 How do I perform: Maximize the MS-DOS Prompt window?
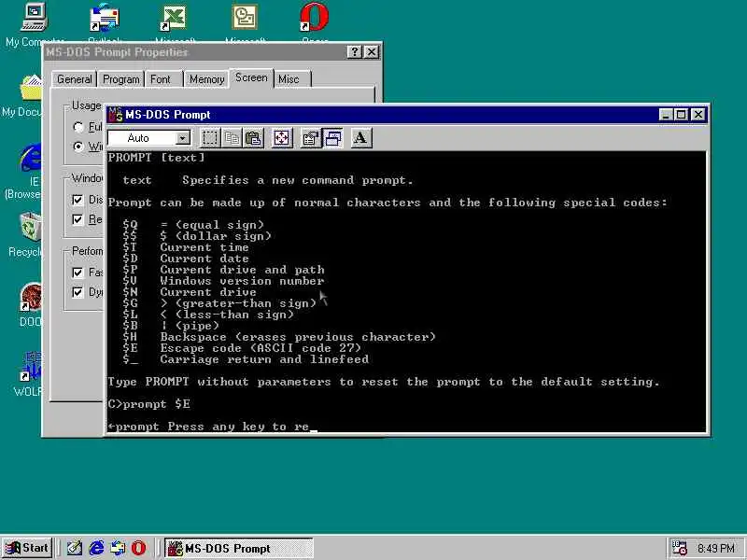point(682,114)
